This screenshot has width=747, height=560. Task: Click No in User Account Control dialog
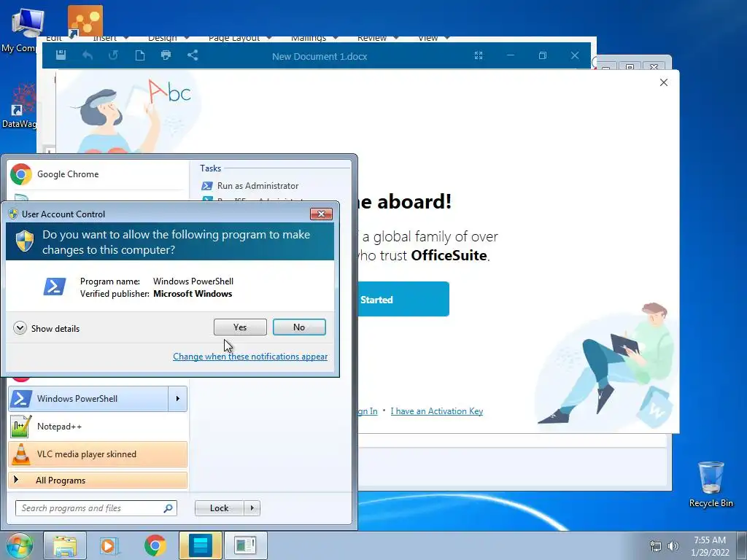(299, 327)
